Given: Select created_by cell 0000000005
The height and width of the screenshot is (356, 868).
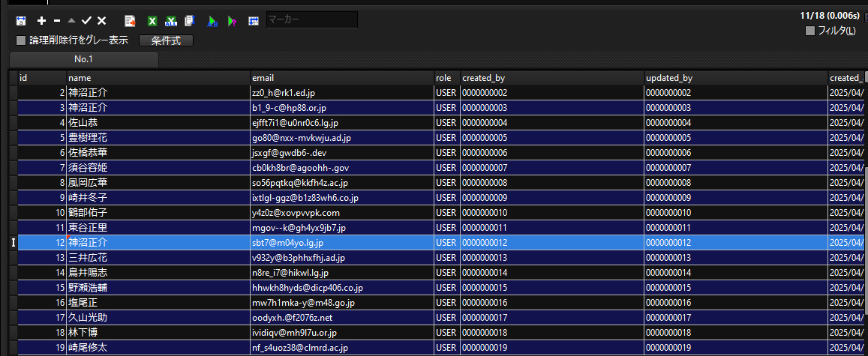Looking at the screenshot, I should 552,138.
